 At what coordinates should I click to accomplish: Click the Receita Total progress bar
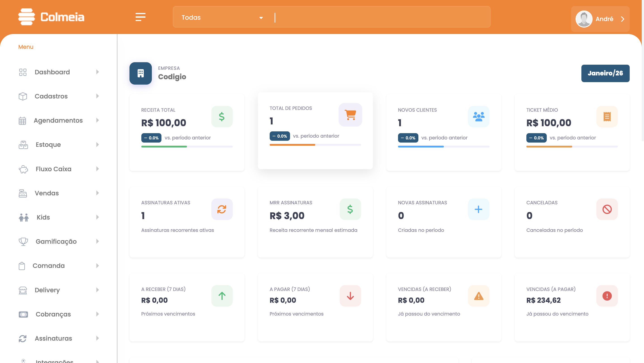tap(186, 146)
